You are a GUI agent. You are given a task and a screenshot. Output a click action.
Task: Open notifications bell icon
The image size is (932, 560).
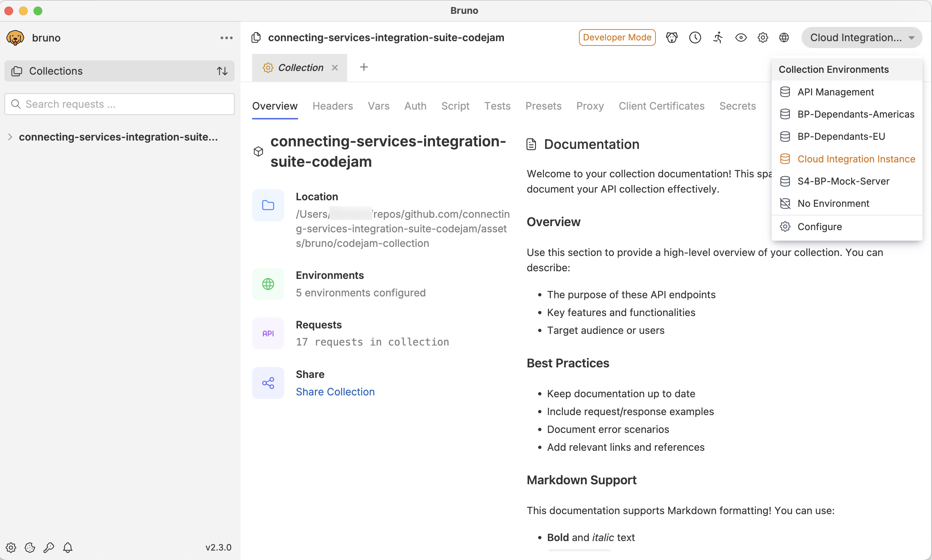click(67, 548)
